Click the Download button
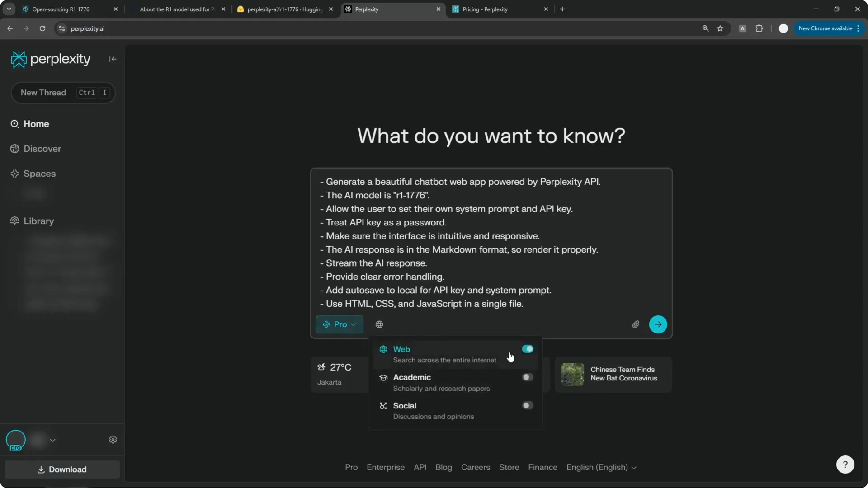Image resolution: width=868 pixels, height=488 pixels. click(x=61, y=469)
